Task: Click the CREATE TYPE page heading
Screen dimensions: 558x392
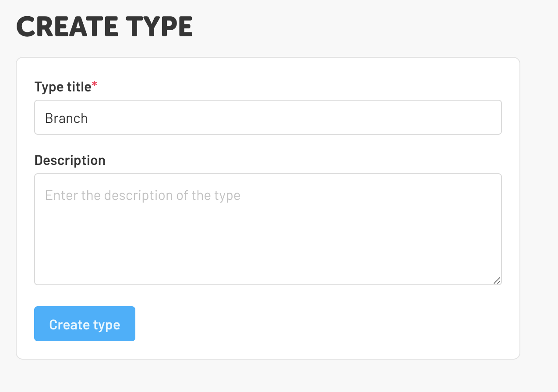Action: [x=104, y=27]
